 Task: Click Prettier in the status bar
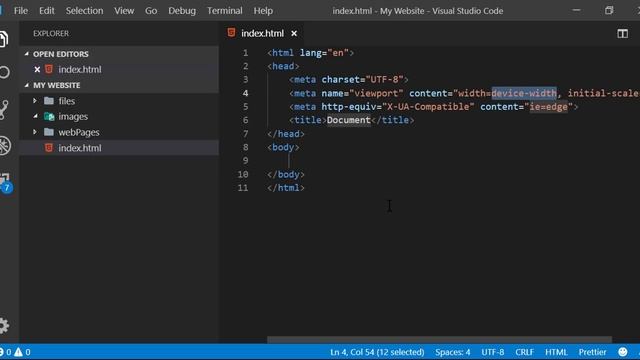(592, 352)
